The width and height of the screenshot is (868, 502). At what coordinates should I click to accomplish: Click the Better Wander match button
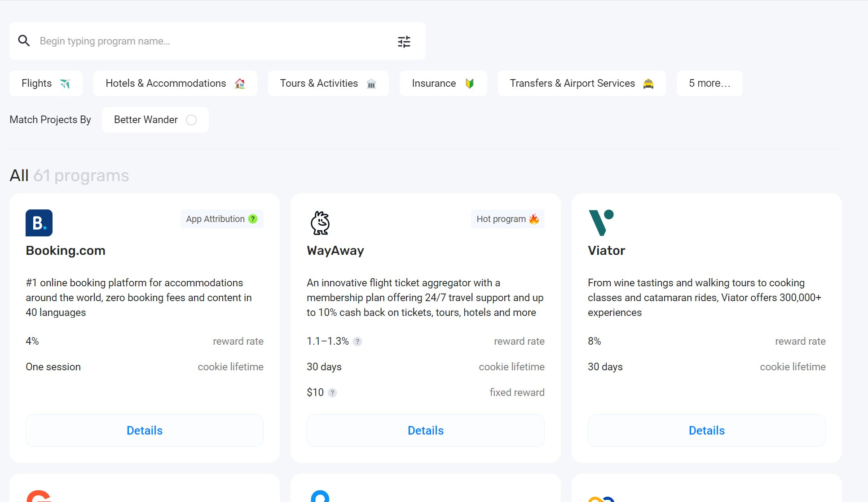tap(155, 120)
